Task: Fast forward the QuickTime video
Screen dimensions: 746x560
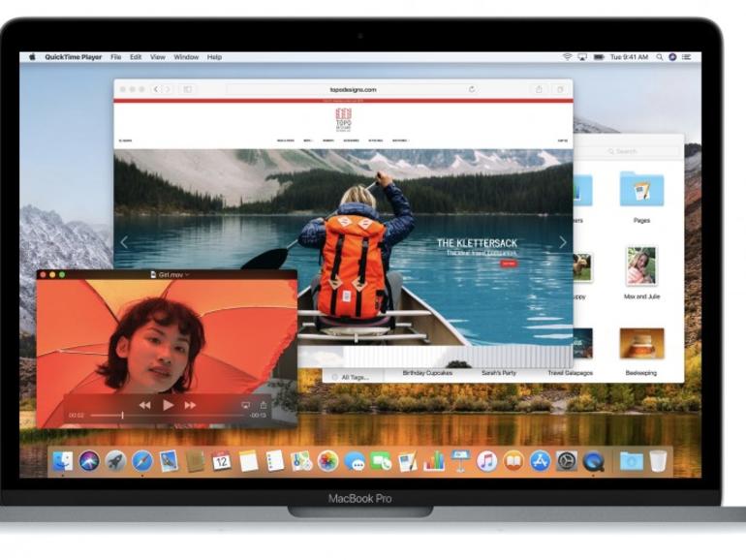Action: 190,405
